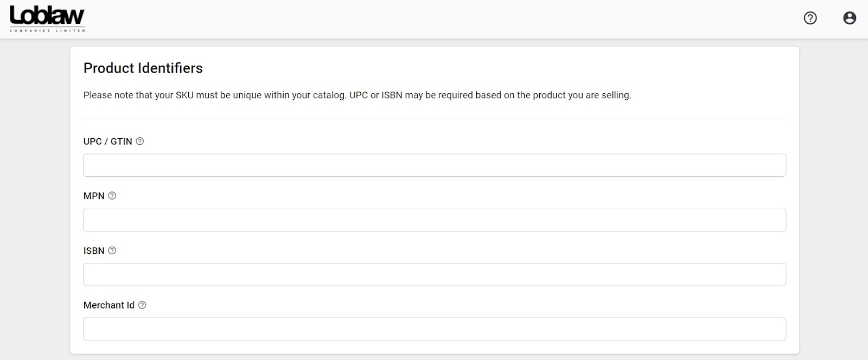Click the divider line below the SKU note

[434, 118]
